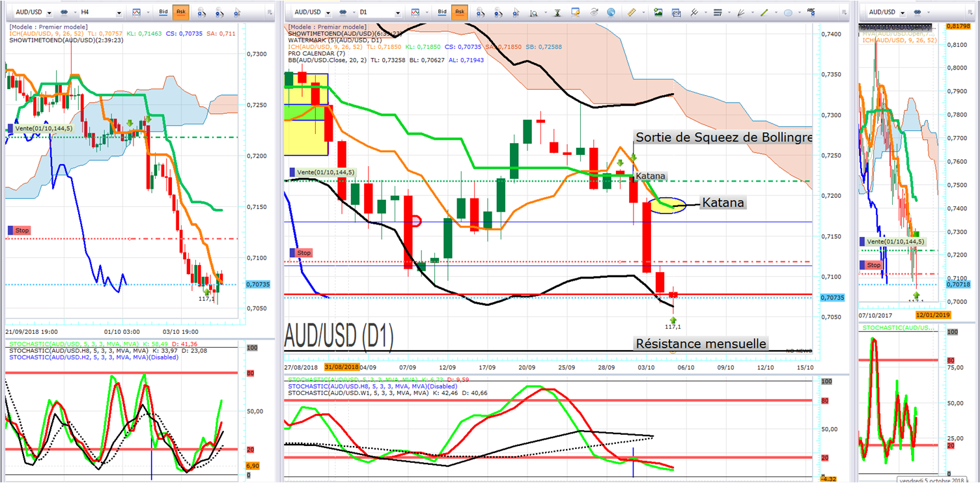Click the eye visibility icon in D1 toolbar
Viewport: 980px width, 483px height.
(594, 12)
